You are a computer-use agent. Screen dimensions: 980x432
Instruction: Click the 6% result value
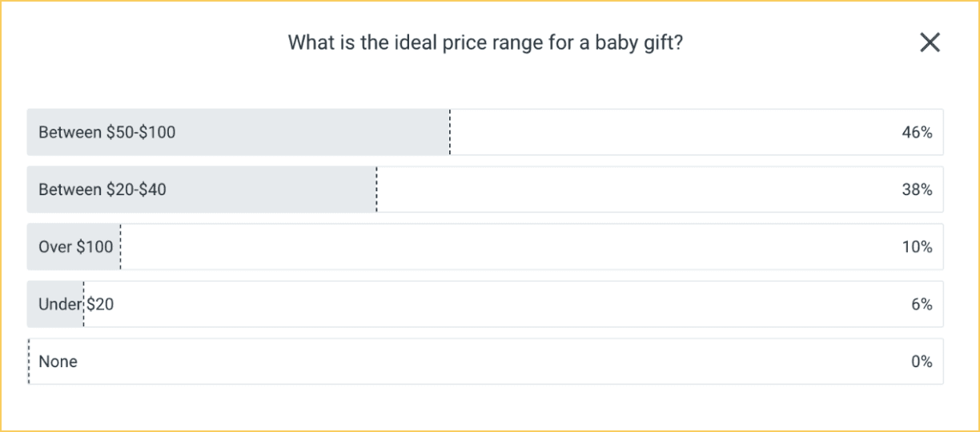pos(922,304)
